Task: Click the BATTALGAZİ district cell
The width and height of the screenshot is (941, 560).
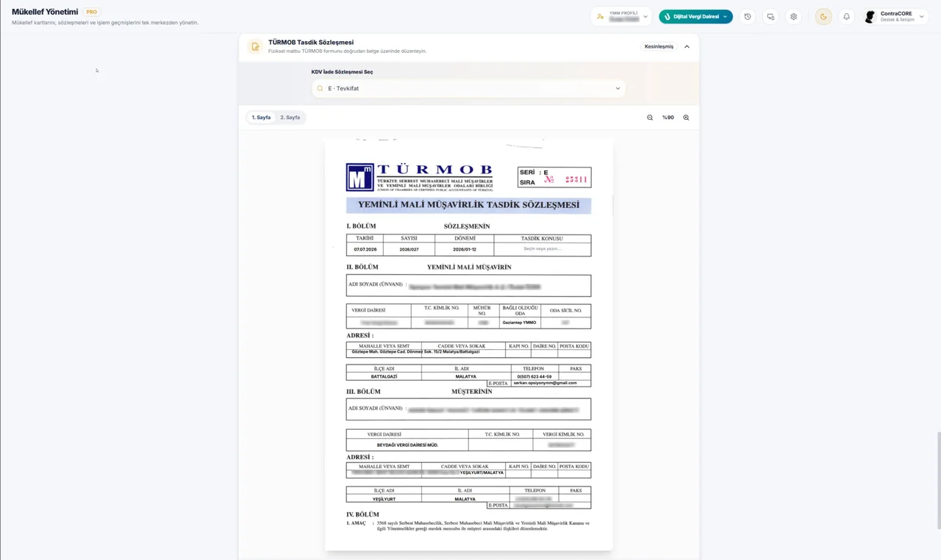Action: (384, 376)
